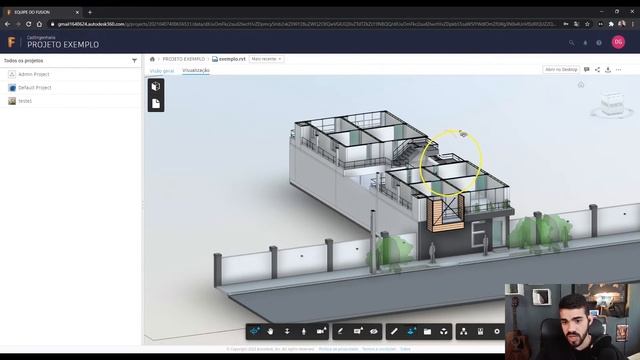640x360 pixels.
Task: Select the Orbit tool in viewer toolbar
Action: 254,331
